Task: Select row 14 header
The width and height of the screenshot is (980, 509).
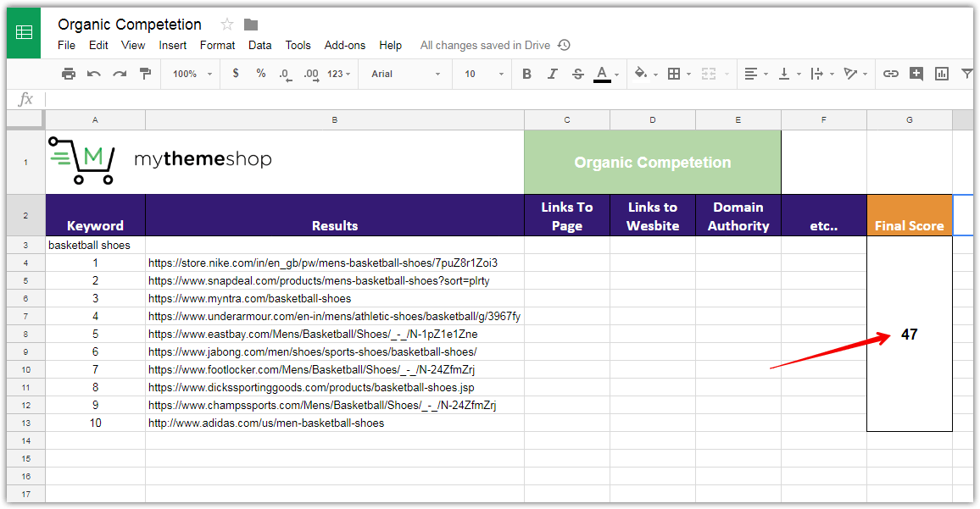Action: pyautogui.click(x=25, y=441)
